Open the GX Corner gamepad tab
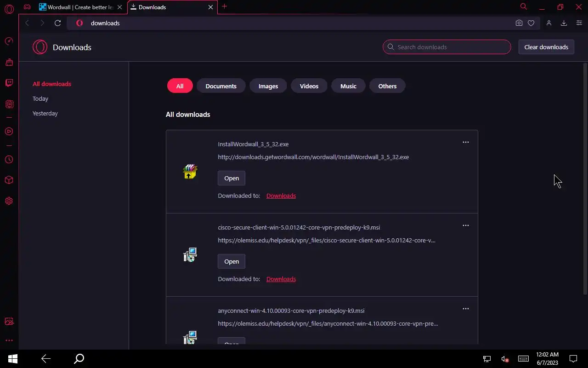The image size is (588, 368). (x=28, y=7)
